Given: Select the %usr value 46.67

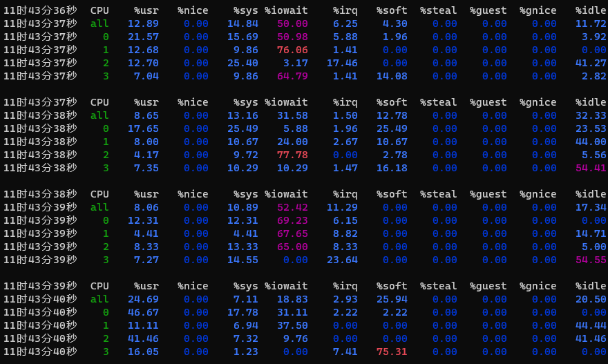Looking at the screenshot, I should pyautogui.click(x=143, y=312).
